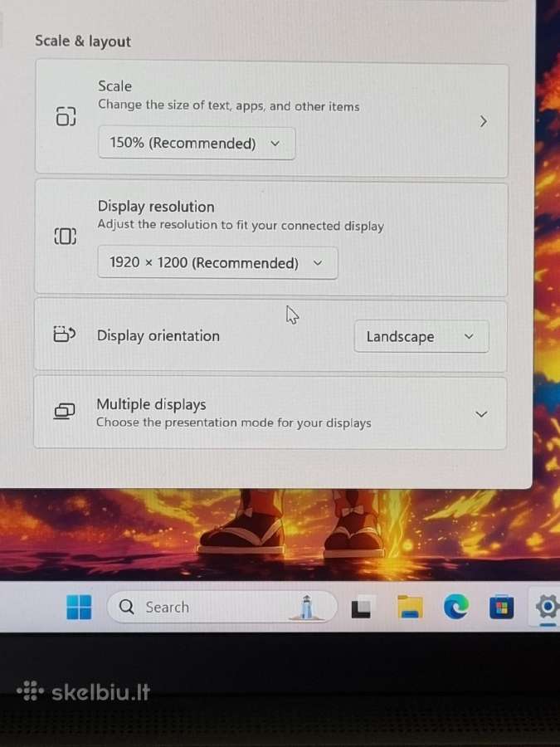Click the Multiple displays title
560x747 pixels.
[152, 404]
